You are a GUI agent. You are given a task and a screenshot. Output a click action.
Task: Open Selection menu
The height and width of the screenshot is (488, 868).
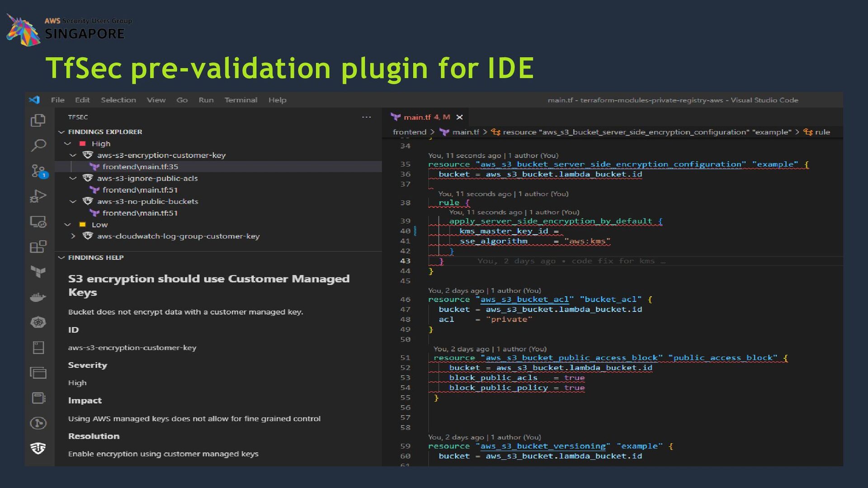click(x=118, y=100)
